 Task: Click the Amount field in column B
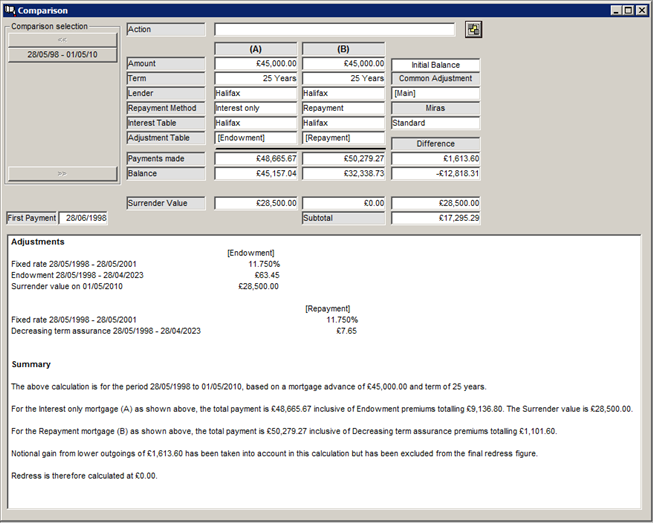[x=343, y=63]
